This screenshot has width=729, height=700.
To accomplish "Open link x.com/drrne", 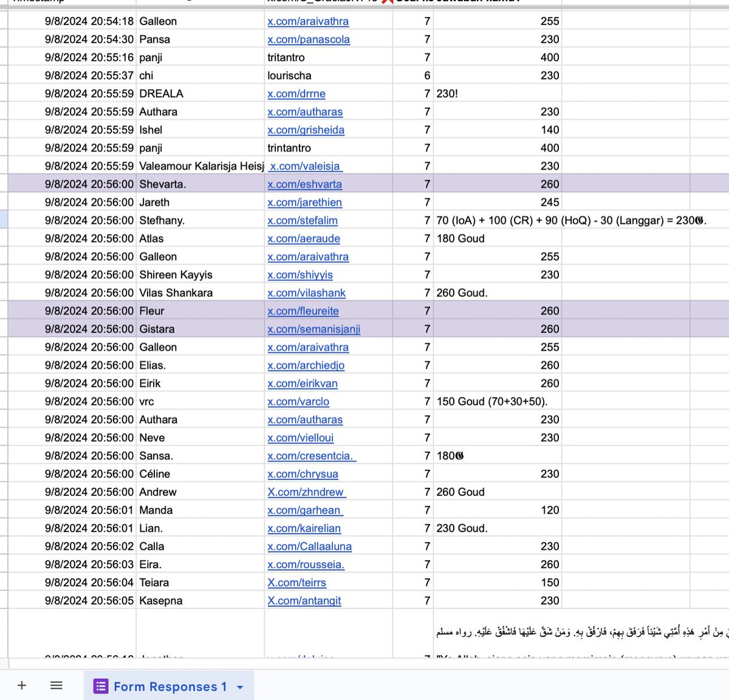I will click(x=296, y=94).
